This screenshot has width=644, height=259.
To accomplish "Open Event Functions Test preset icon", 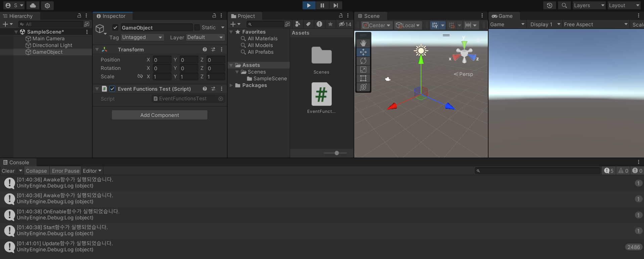I will coord(213,89).
